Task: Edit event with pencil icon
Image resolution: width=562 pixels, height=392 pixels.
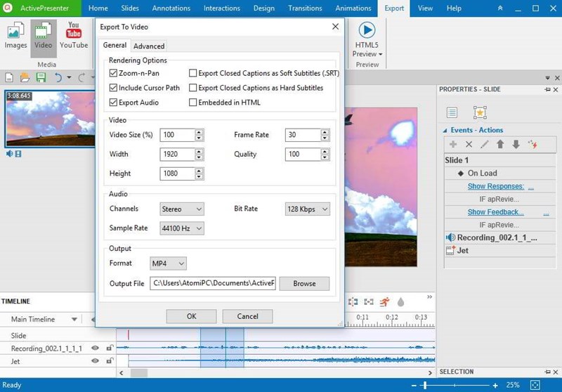Action: pyautogui.click(x=485, y=145)
